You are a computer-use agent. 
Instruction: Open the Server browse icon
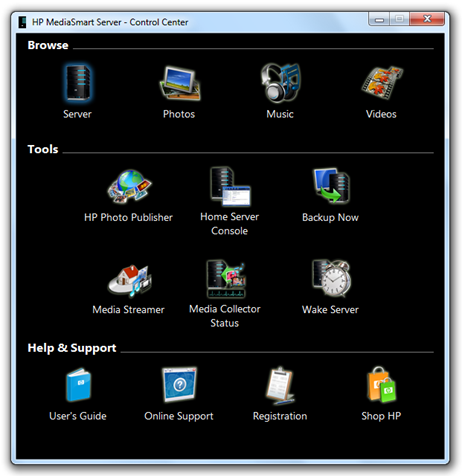tap(78, 83)
